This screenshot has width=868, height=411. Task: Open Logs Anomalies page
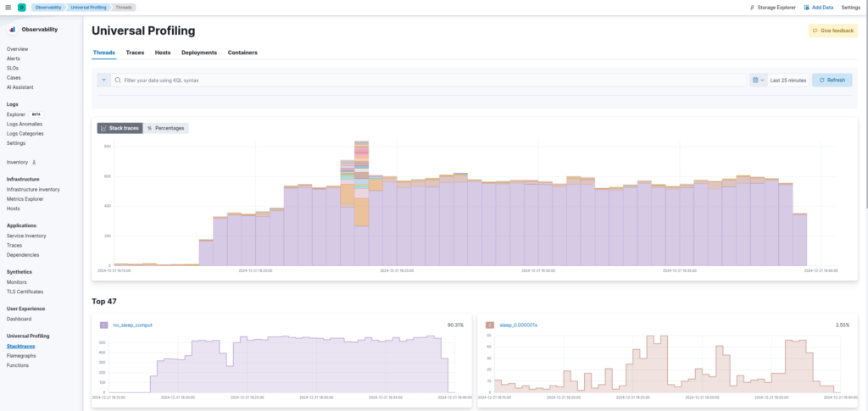(25, 124)
